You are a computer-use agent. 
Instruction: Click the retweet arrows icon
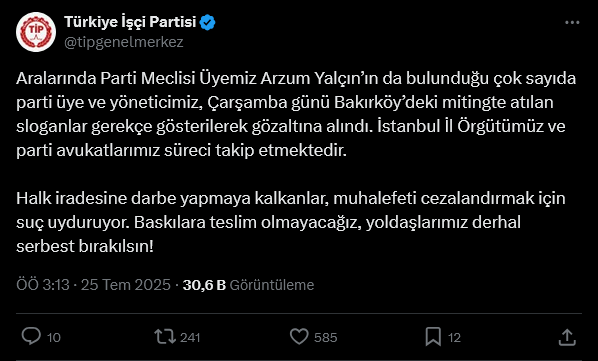point(165,337)
